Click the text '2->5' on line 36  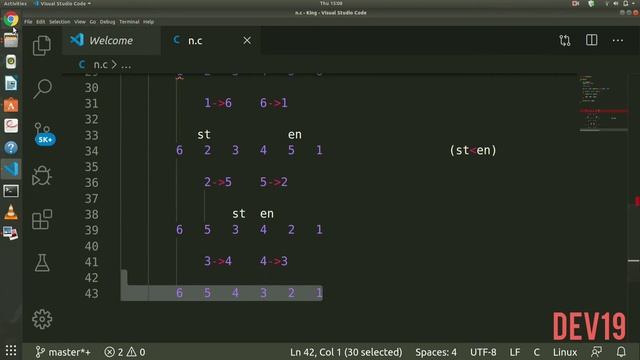pyautogui.click(x=218, y=182)
